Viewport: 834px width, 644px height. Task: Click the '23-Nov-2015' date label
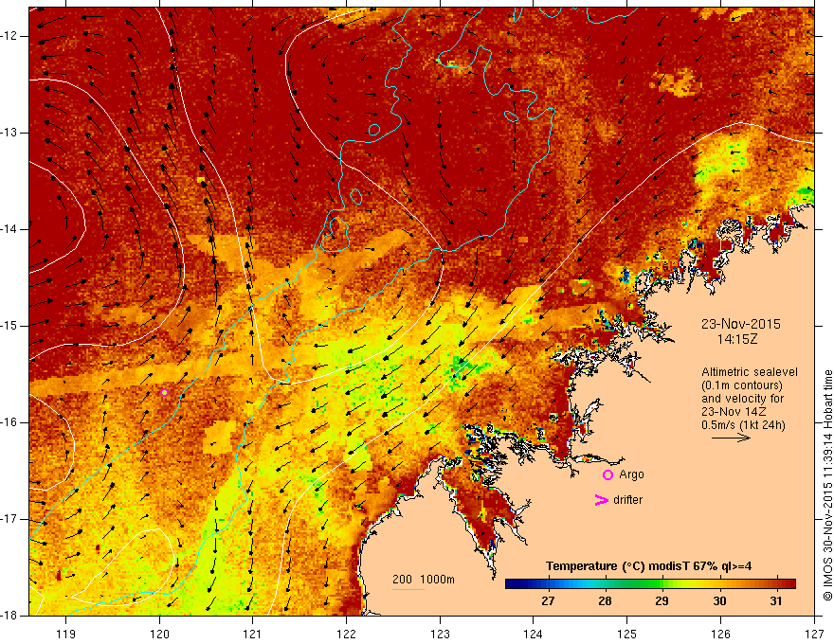741,324
